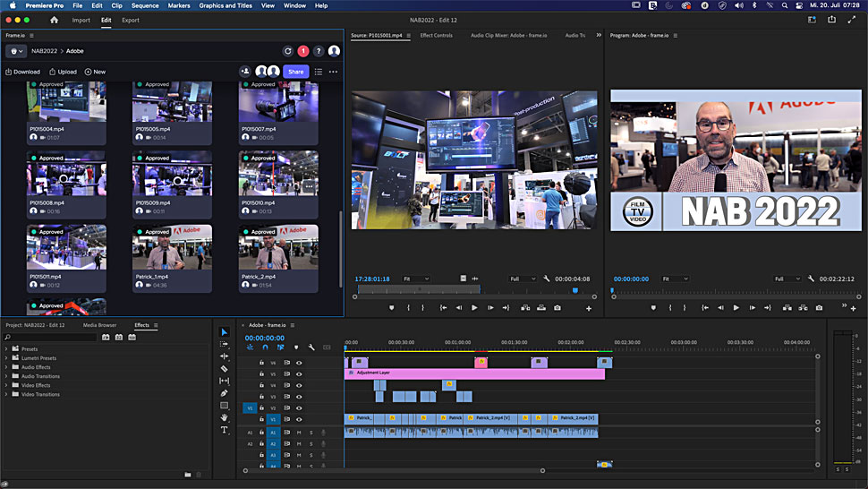Select the Type tool

[x=225, y=430]
